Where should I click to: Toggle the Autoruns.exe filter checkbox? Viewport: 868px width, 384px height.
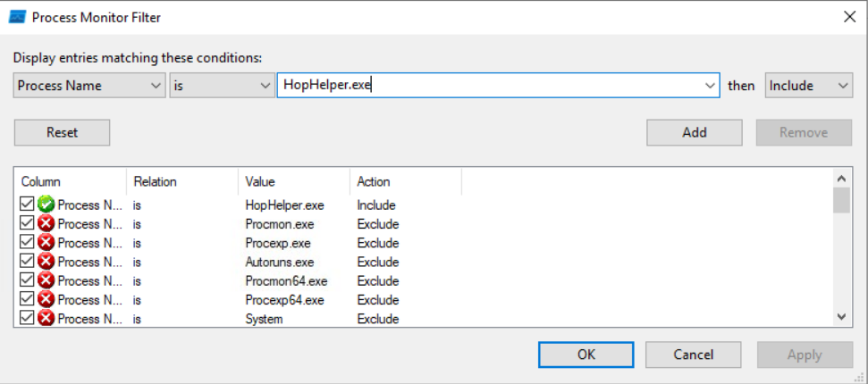click(x=27, y=262)
